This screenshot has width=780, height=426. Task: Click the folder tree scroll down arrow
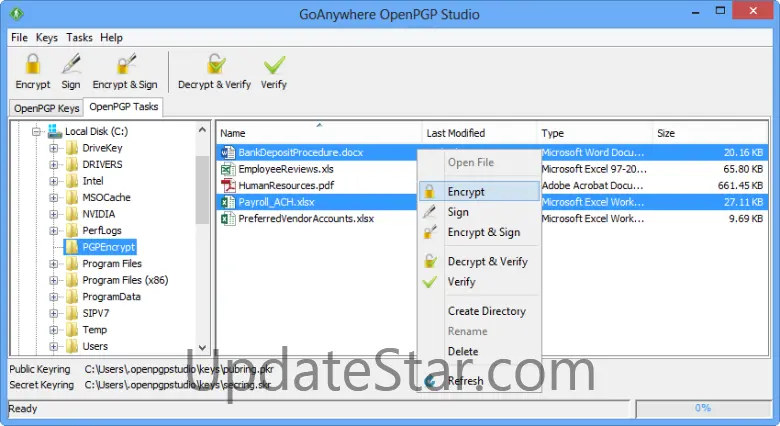click(202, 347)
